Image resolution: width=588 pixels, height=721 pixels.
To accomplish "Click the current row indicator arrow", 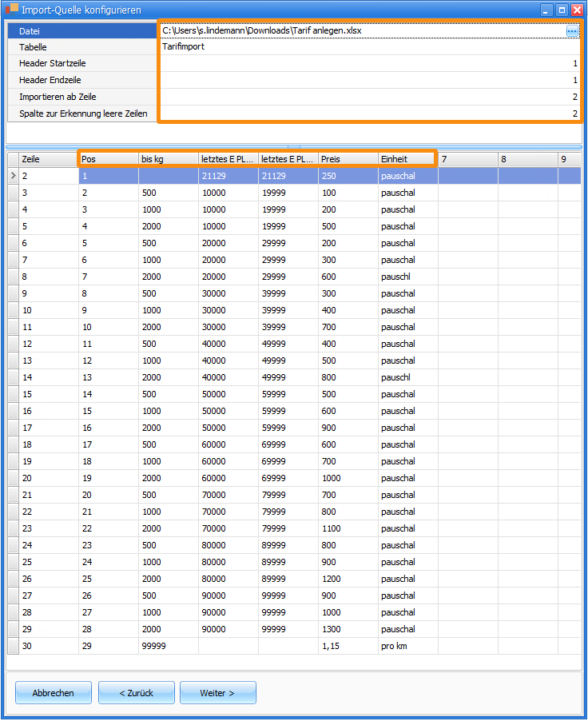I will (x=13, y=176).
